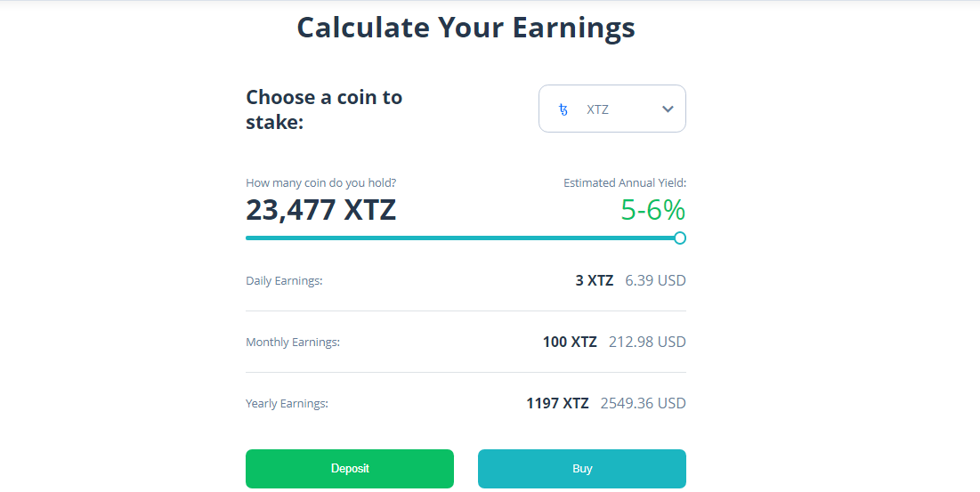Select the Daily Earnings label
Viewport: 980px width, 492px height.
click(284, 281)
